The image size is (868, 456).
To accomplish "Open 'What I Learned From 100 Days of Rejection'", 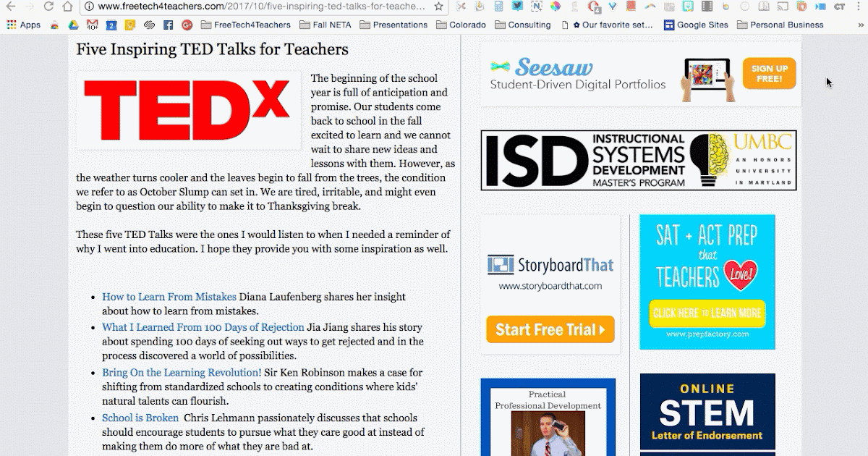I will coord(203,327).
